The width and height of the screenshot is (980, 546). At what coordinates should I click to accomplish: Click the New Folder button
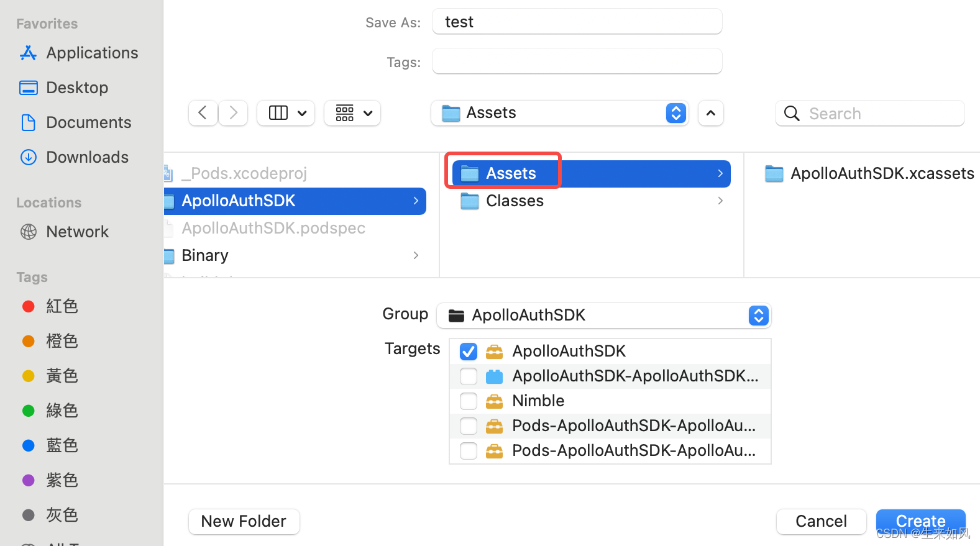[x=244, y=521]
